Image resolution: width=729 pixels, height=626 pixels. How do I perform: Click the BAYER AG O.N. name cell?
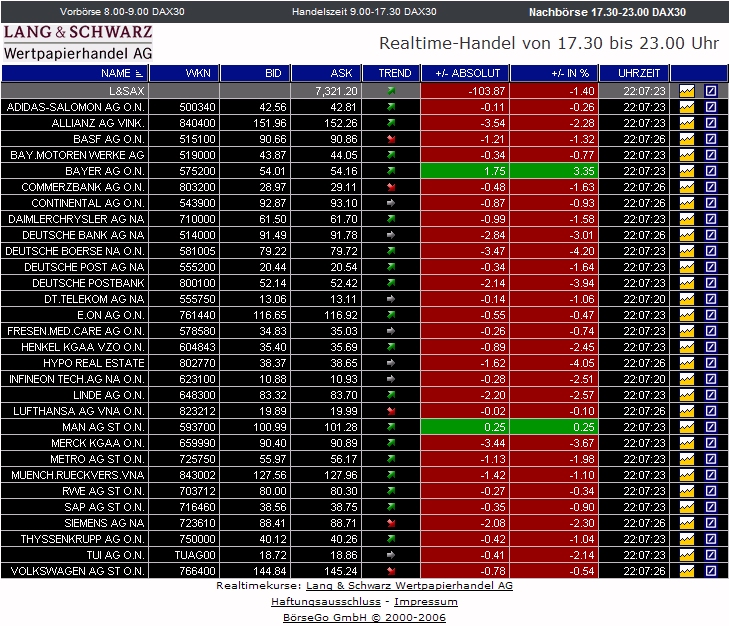pyautogui.click(x=74, y=171)
